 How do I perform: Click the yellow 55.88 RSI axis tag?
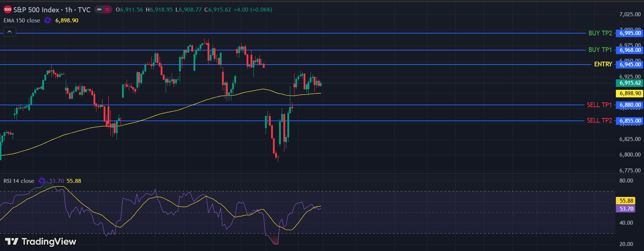click(x=626, y=201)
